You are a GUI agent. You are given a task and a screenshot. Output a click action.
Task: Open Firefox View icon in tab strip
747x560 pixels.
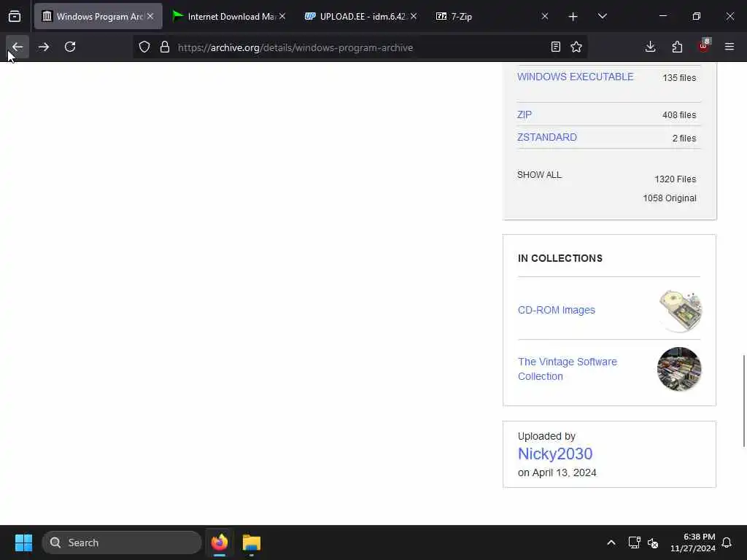15,16
